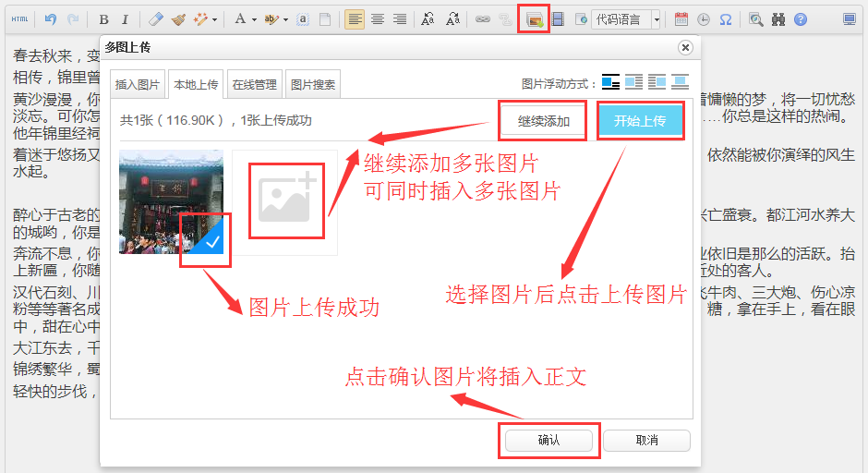Align text left
The height and width of the screenshot is (473, 868).
point(355,19)
